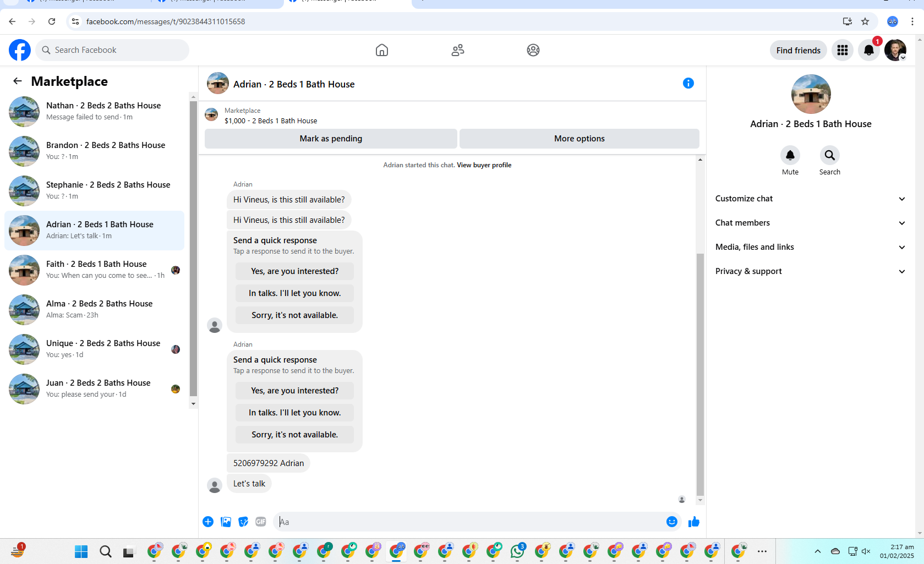Search in conversation using the magnifier icon
This screenshot has height=564, width=924.
[x=830, y=155]
